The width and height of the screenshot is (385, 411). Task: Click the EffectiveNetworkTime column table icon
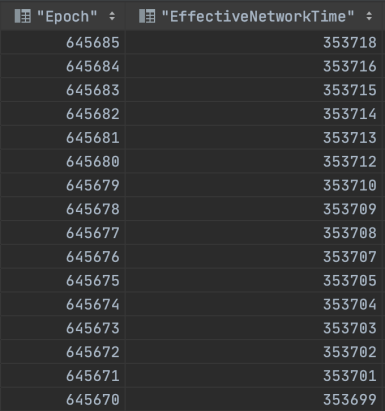(147, 16)
